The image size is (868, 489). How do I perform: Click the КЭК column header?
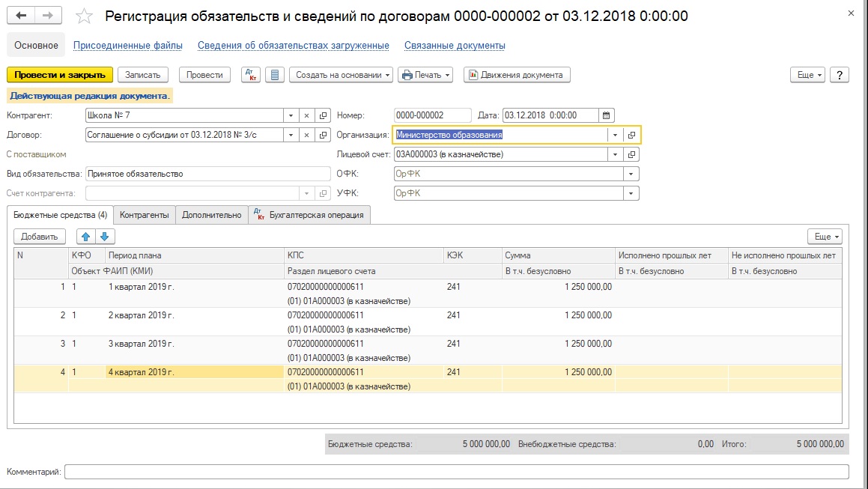473,255
